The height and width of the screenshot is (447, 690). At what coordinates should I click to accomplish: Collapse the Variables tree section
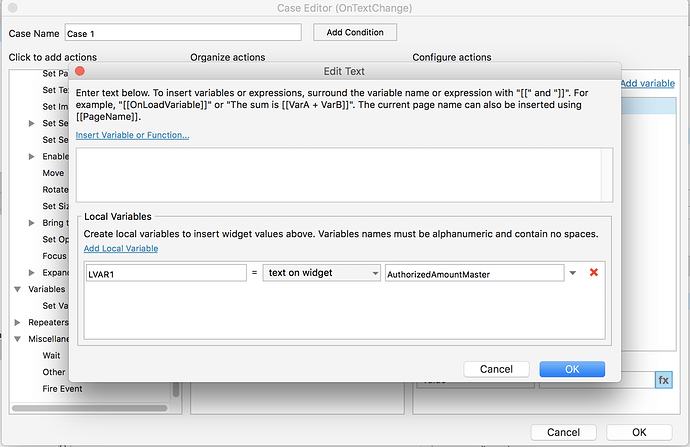(18, 289)
